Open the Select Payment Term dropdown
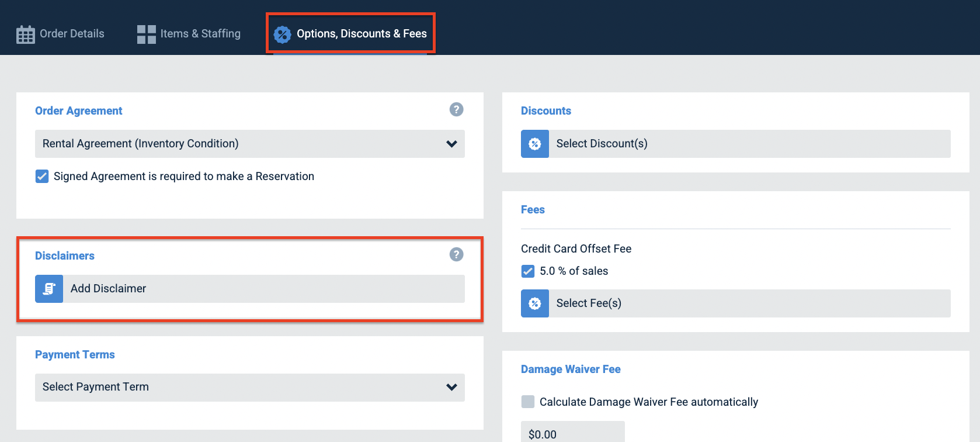The image size is (980, 442). tap(250, 388)
